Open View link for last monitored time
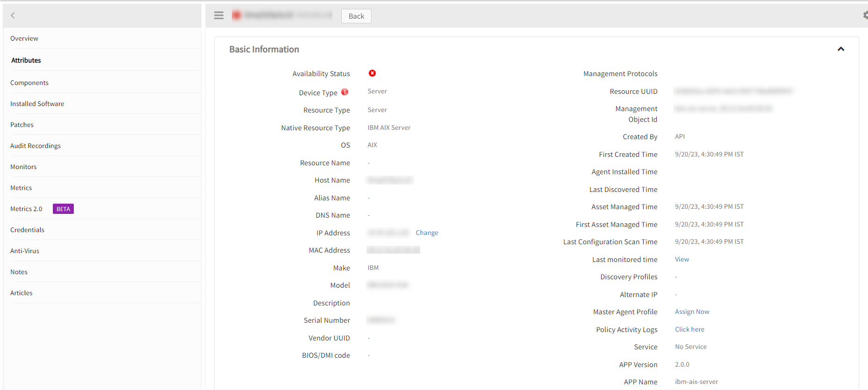 tap(681, 259)
